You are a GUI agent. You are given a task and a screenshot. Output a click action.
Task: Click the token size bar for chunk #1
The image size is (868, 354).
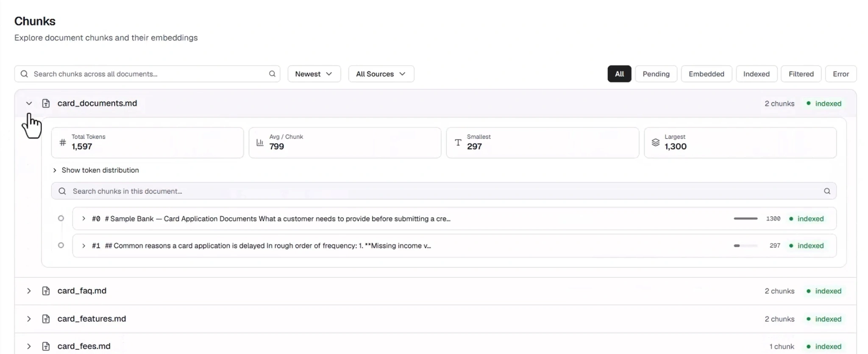click(x=746, y=245)
